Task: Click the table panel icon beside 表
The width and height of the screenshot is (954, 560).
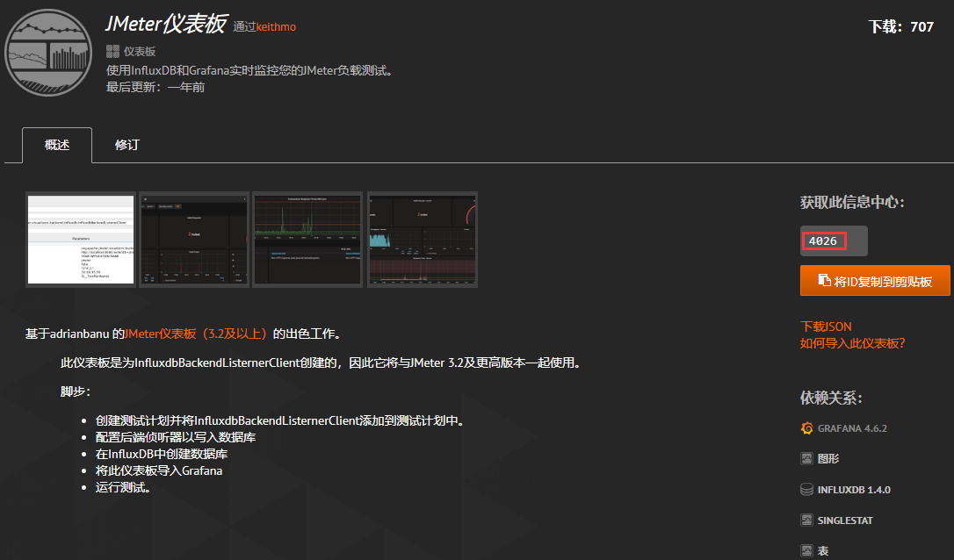Action: (806, 551)
